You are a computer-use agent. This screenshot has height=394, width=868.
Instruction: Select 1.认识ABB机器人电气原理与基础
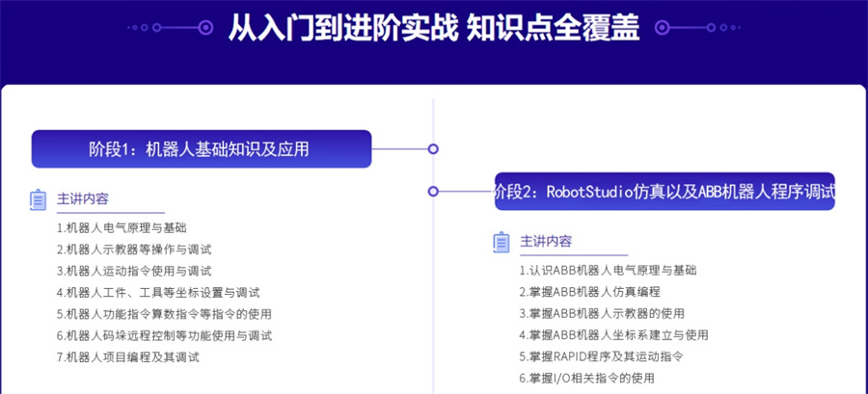tap(608, 271)
